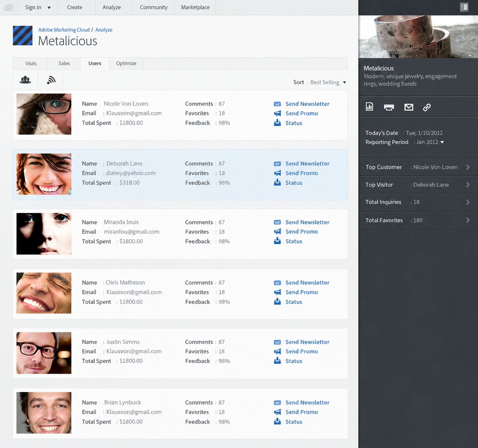Click the email dlaney@yahoo.com
Screen dimensions: 478x448
click(130, 173)
